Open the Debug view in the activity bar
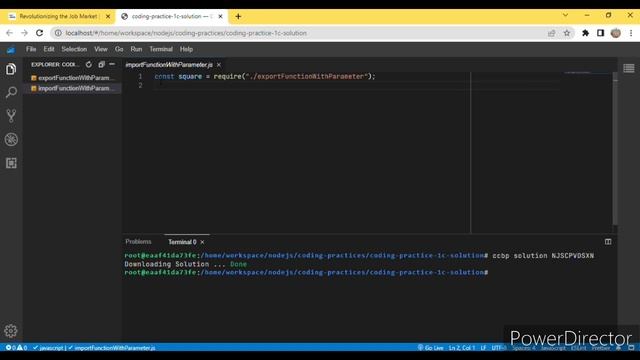 point(11,140)
